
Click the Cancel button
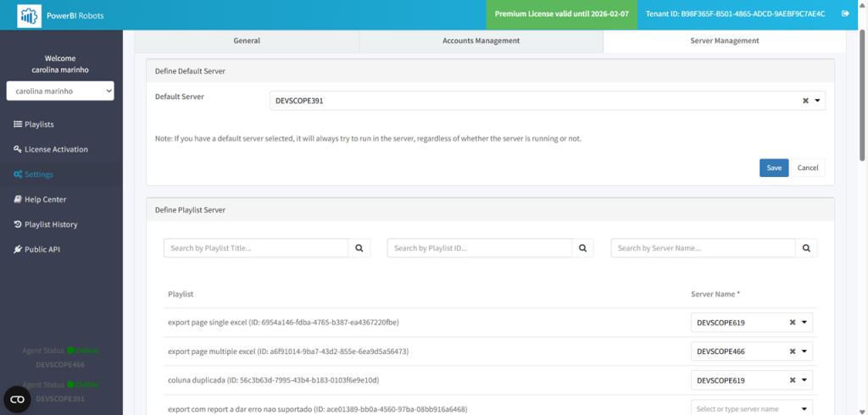[808, 168]
